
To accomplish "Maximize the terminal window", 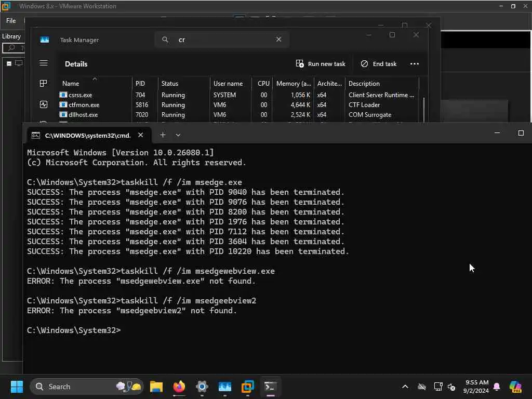I will click(x=521, y=133).
